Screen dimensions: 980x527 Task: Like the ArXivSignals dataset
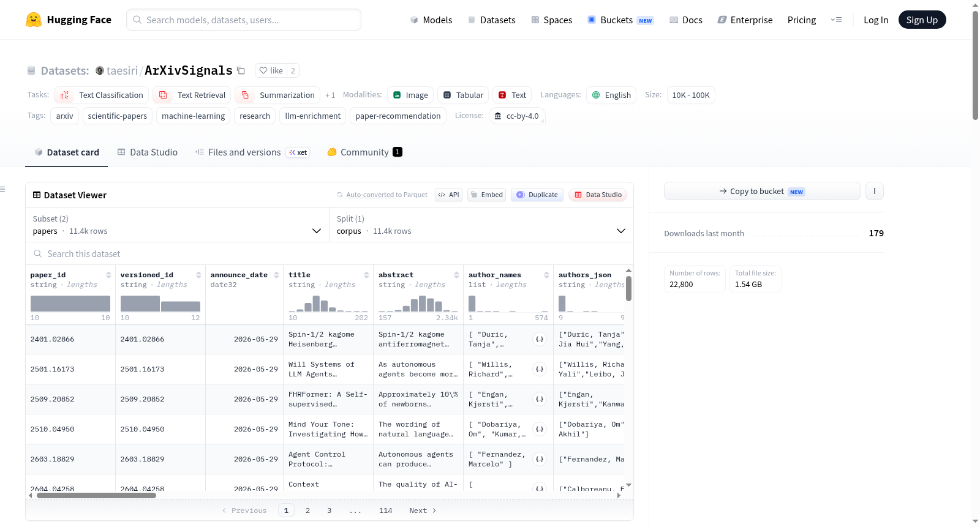(x=271, y=70)
